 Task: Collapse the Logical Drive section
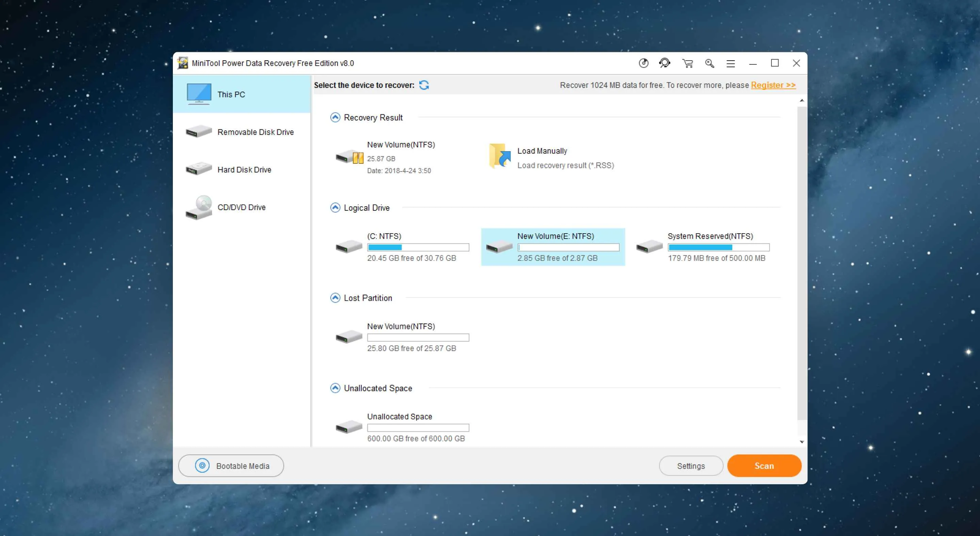click(335, 207)
